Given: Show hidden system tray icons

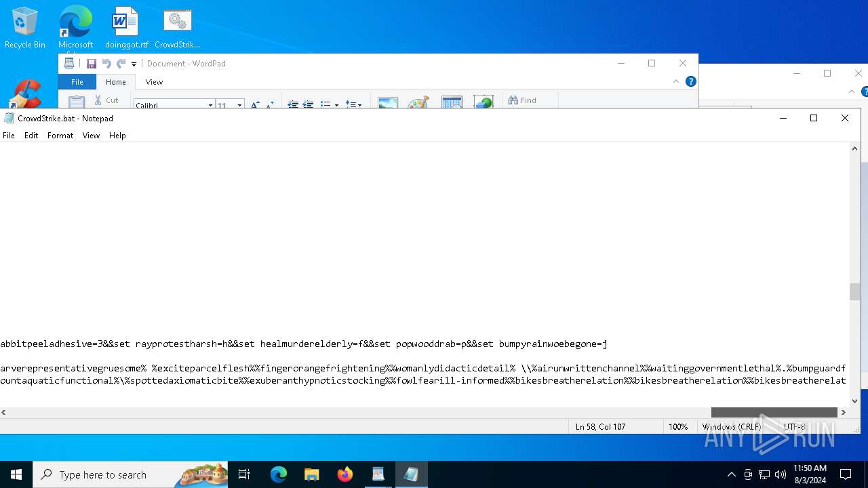Looking at the screenshot, I should pos(731,474).
